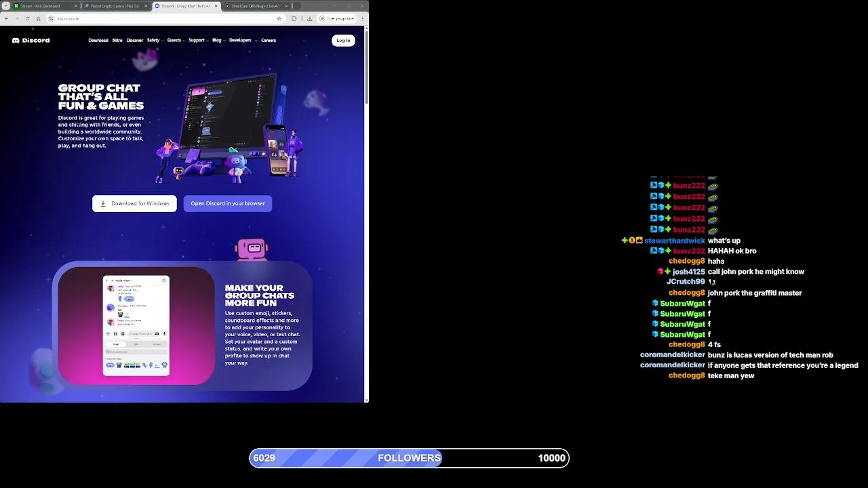Expand the Developers dropdown menu

243,40
